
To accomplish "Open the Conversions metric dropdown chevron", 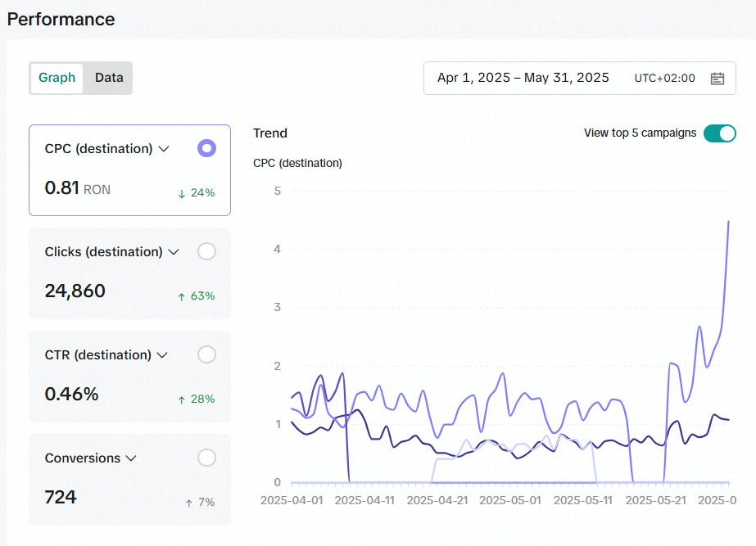I will (131, 458).
